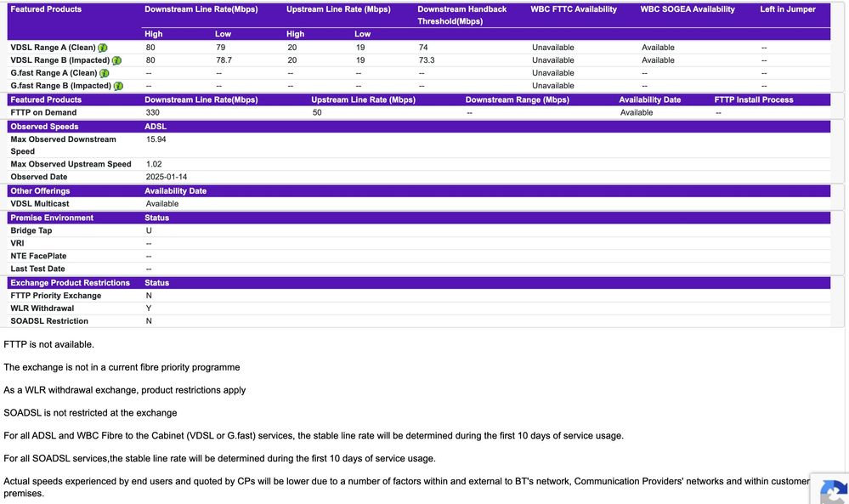This screenshot has height=504, width=849.
Task: Click FTTP downstream rate value 330
Action: tap(153, 112)
